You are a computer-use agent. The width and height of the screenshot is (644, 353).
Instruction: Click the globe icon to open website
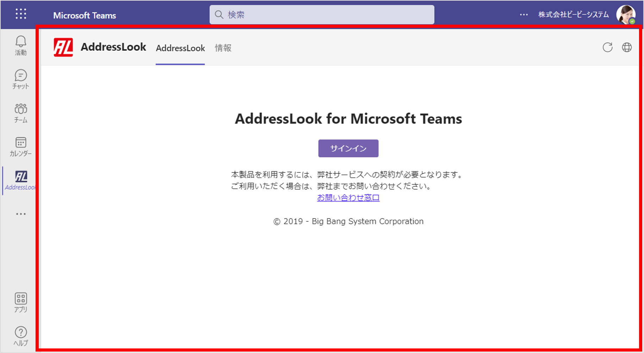coord(627,48)
